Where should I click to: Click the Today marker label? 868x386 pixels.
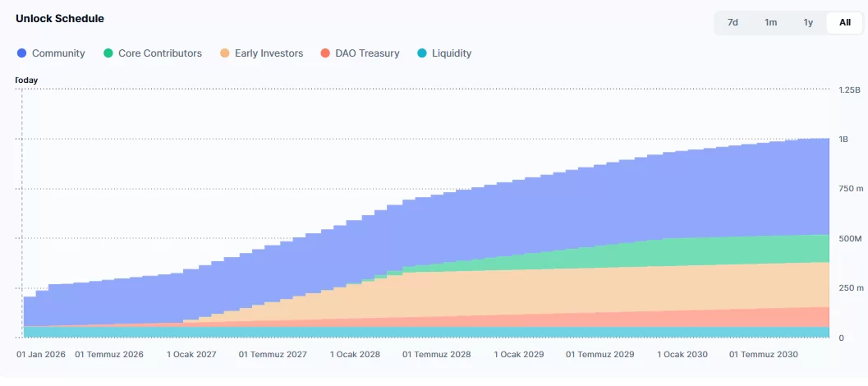pyautogui.click(x=27, y=80)
